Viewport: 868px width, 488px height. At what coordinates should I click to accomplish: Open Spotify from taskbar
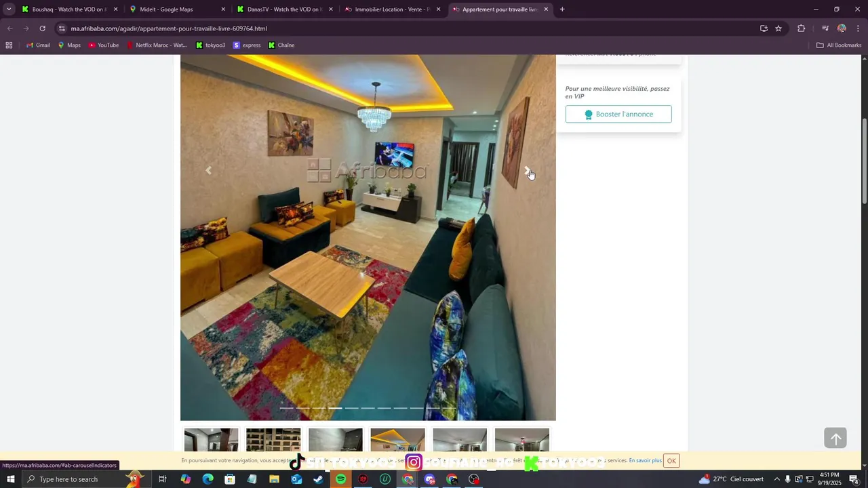340,479
